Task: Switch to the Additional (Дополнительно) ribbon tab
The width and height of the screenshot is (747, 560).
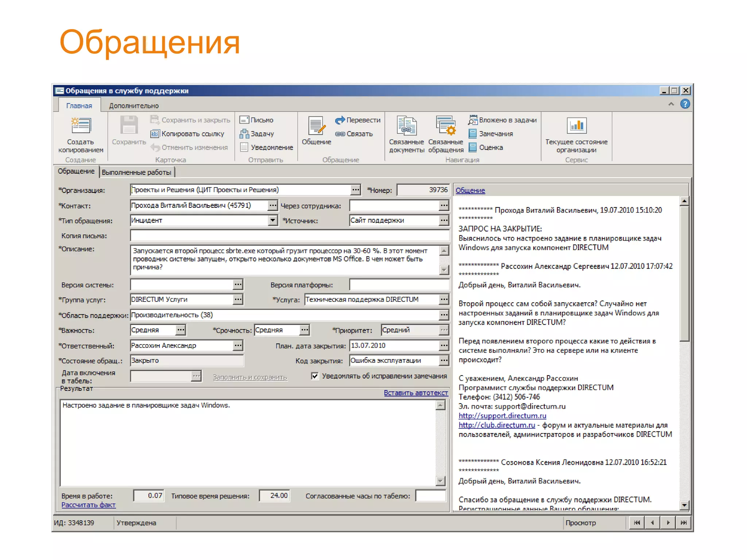Action: (133, 106)
